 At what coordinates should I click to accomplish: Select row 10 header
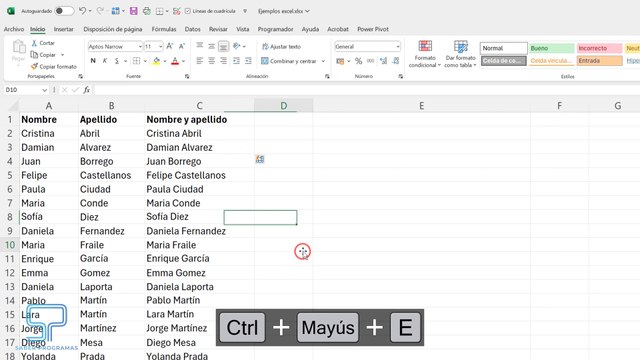point(9,245)
